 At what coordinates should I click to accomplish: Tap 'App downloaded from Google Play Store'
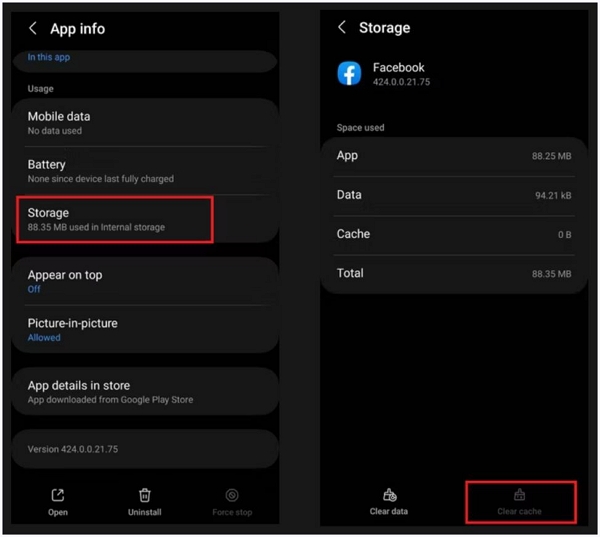110,400
